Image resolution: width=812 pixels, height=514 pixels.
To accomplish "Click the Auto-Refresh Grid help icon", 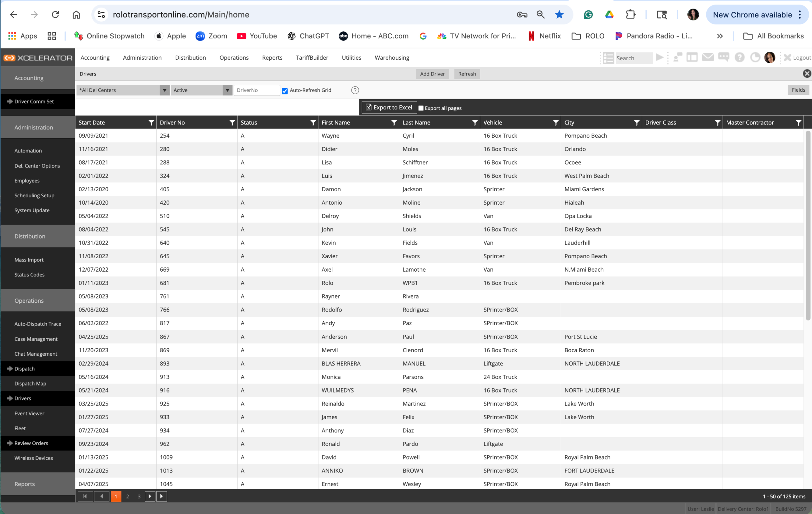I will tap(355, 90).
